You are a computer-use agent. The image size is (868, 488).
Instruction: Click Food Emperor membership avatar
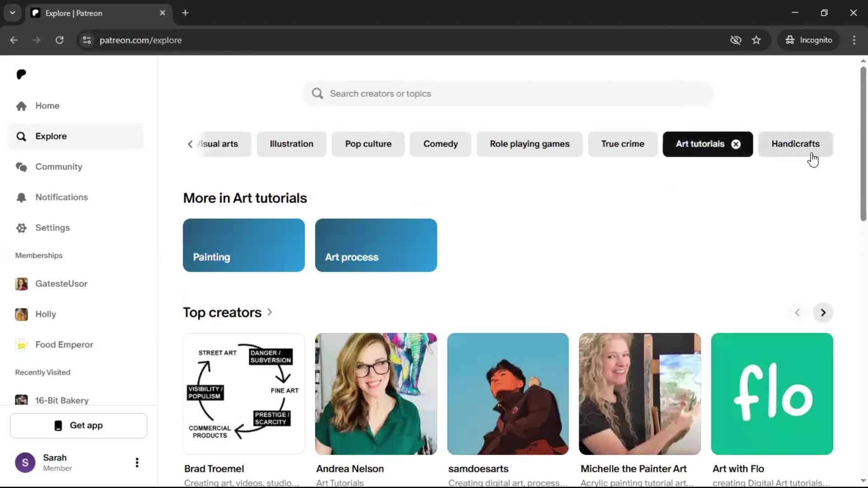[21, 345]
